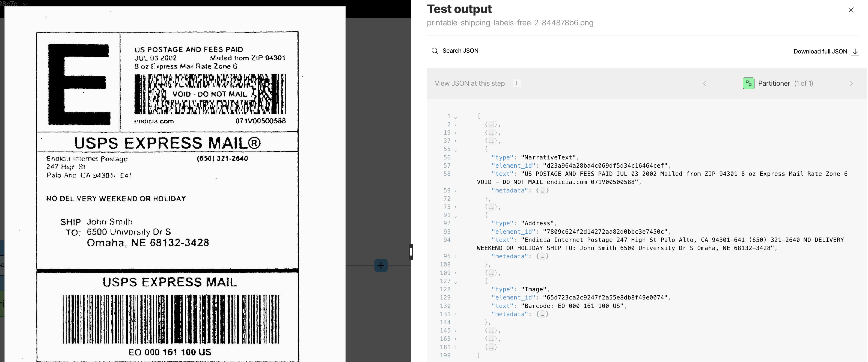This screenshot has width=868, height=362.
Task: Click the Search JSON magnifier icon
Action: click(435, 51)
